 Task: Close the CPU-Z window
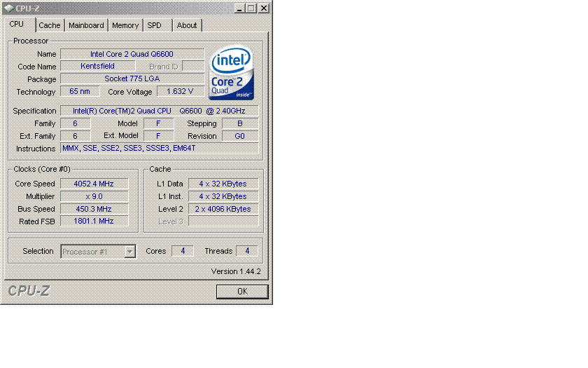click(x=264, y=8)
